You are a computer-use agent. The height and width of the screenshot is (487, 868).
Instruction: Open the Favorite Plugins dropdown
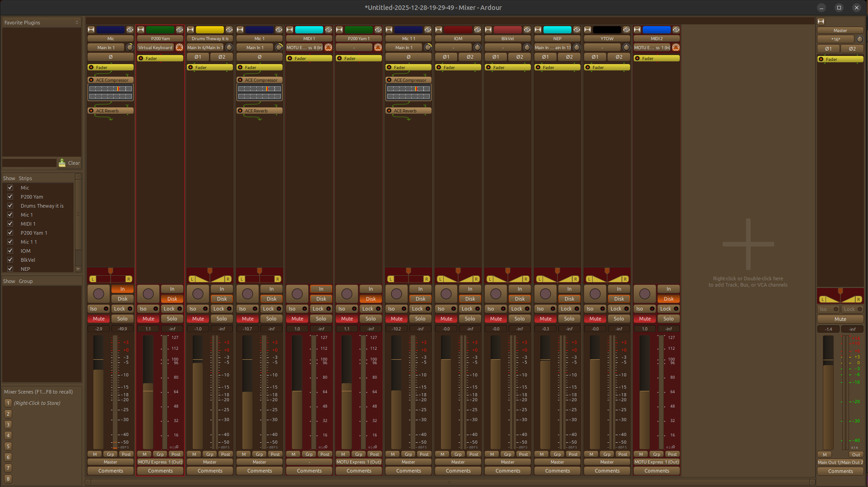click(41, 23)
